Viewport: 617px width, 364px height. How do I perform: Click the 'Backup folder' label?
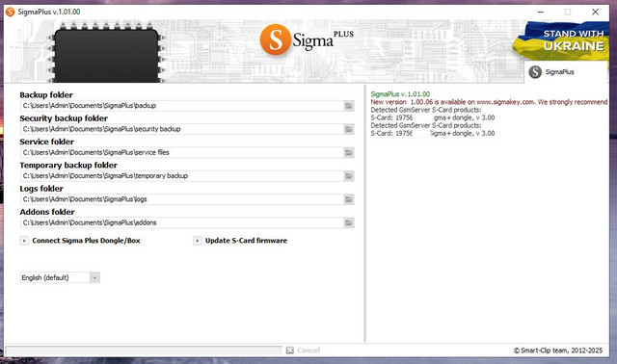(x=46, y=95)
